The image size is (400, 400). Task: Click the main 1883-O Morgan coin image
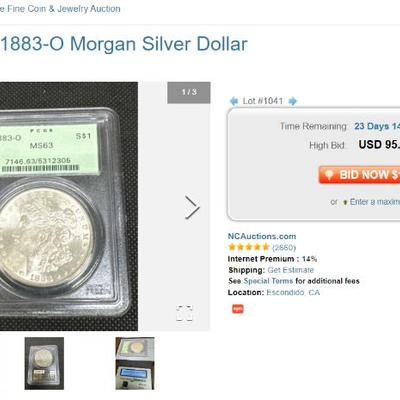pos(69,206)
